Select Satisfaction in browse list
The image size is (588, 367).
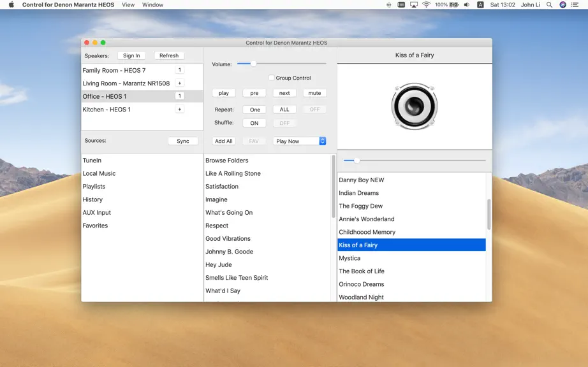pyautogui.click(x=268, y=187)
